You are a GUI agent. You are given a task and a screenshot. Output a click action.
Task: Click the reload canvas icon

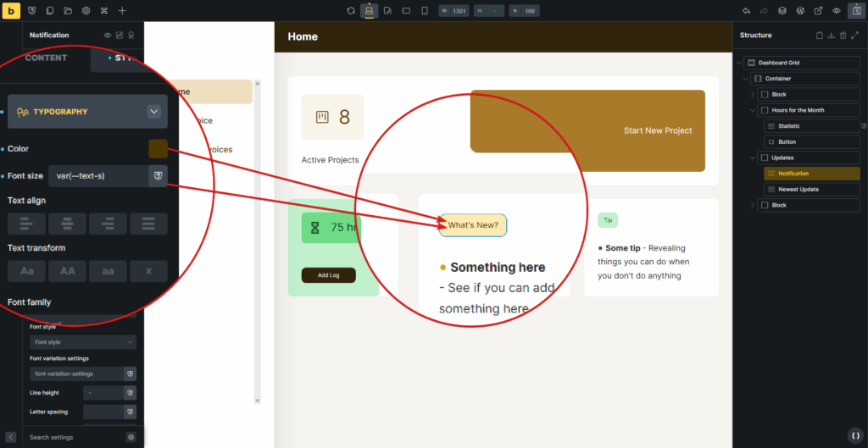coord(351,10)
